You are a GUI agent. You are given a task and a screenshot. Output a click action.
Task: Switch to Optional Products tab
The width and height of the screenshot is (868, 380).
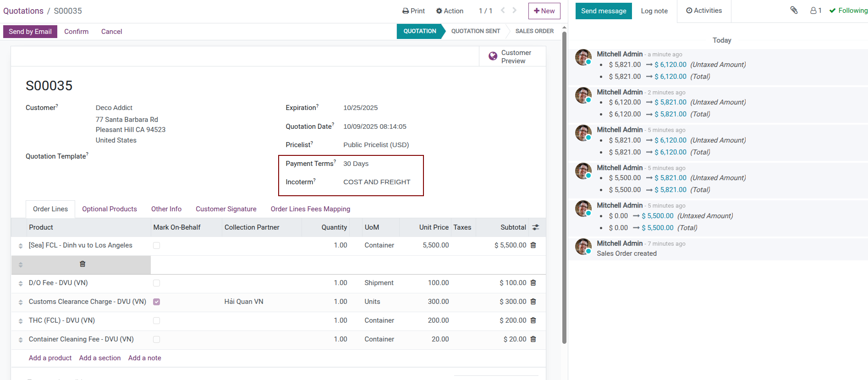[x=110, y=209]
